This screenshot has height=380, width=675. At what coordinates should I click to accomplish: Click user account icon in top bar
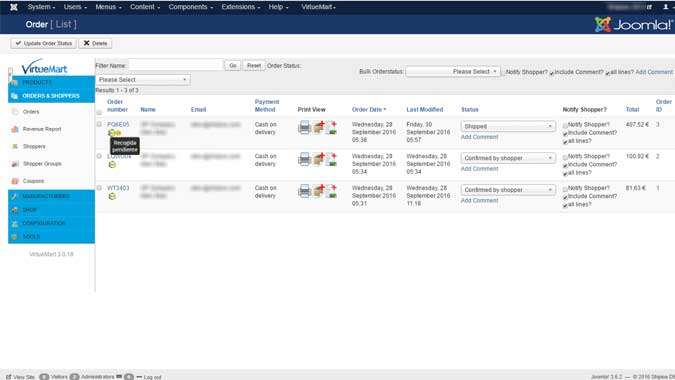pyautogui.click(x=666, y=7)
